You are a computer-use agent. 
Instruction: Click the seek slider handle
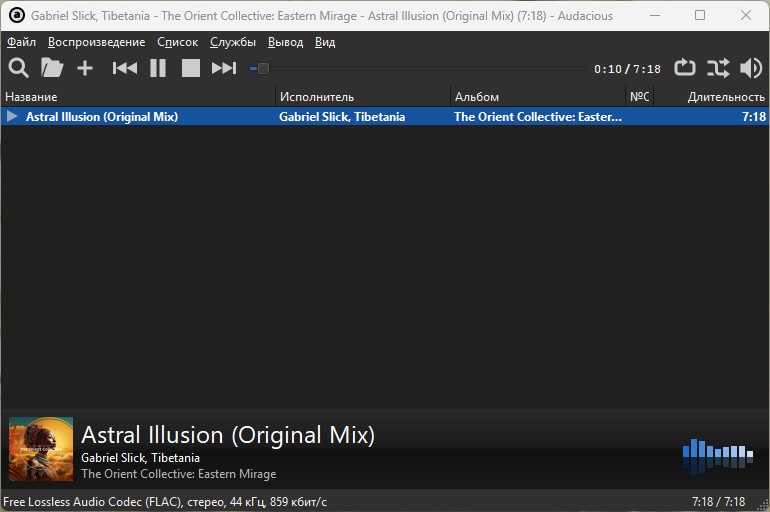[263, 69]
